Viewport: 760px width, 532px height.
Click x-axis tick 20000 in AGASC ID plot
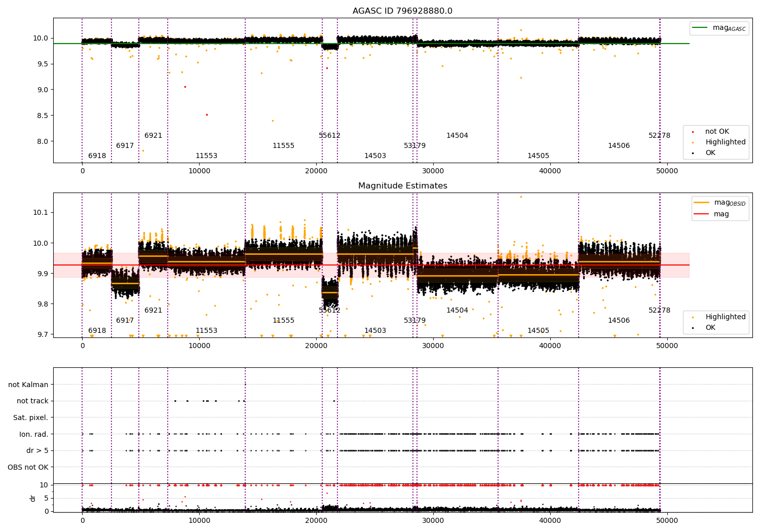pyautogui.click(x=316, y=171)
